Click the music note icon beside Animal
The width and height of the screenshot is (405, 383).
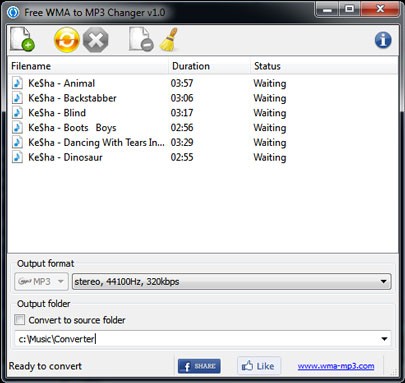(17, 83)
